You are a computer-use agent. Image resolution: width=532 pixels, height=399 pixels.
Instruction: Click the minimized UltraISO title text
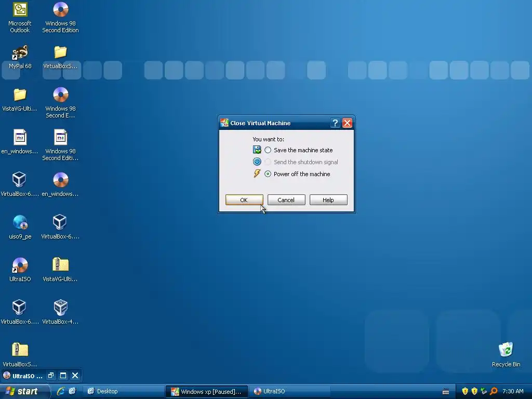[x=27, y=376]
